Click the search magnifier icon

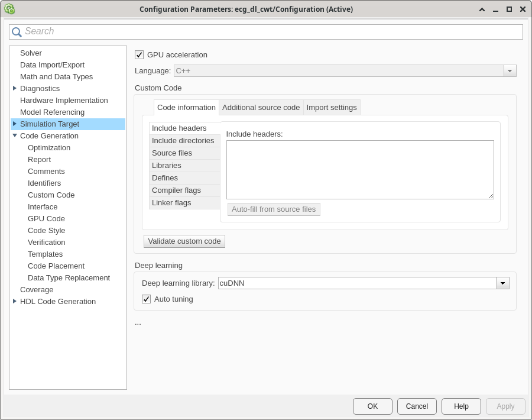(x=17, y=32)
